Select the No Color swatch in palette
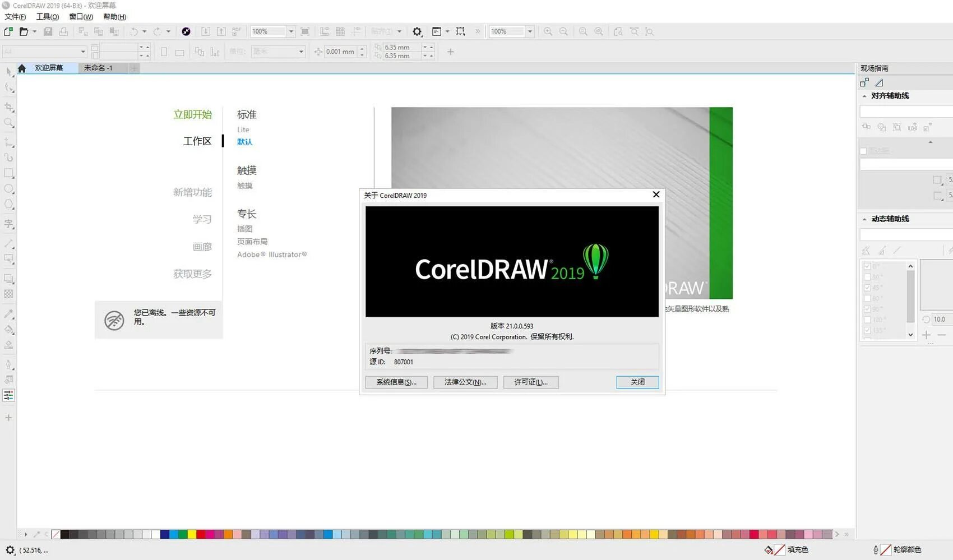953x560 pixels. pos(55,535)
